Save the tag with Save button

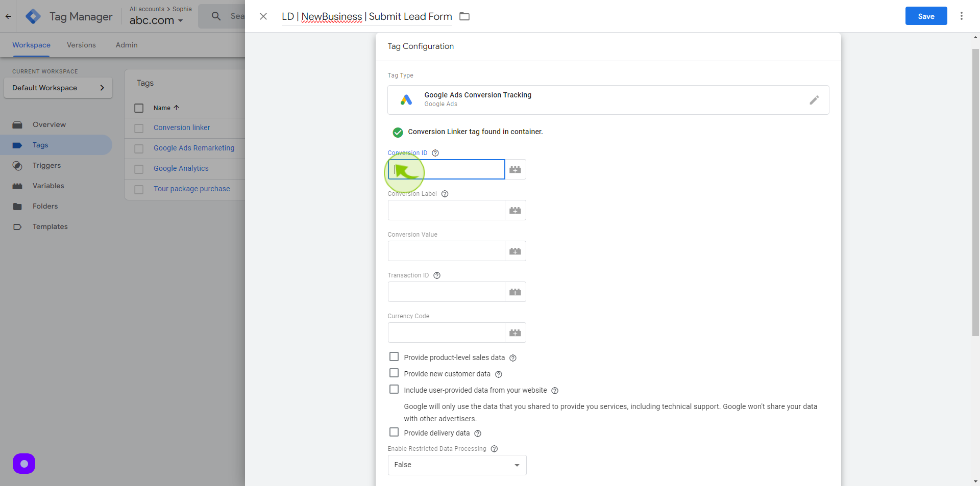[x=926, y=16]
